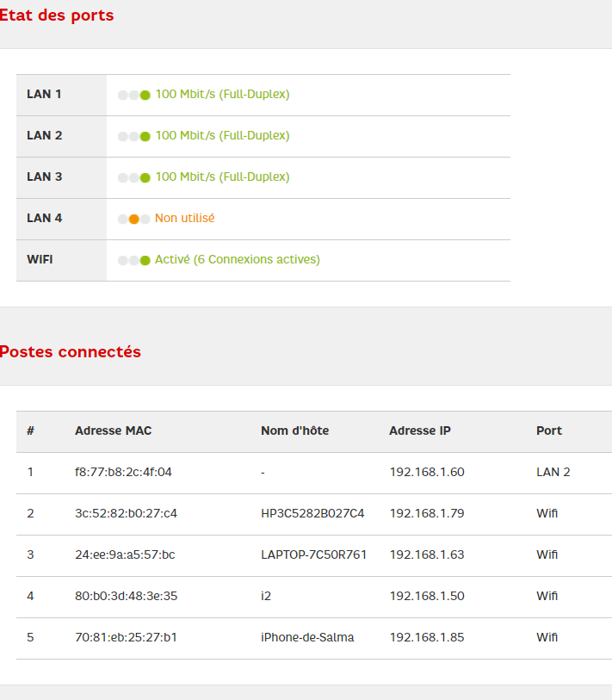Click IP address 192.168.1.50

(427, 596)
